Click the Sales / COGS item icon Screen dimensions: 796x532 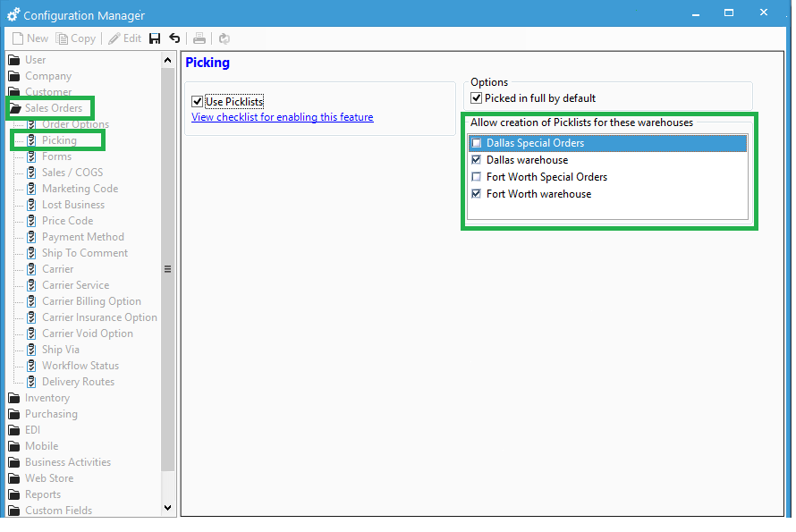tap(31, 173)
